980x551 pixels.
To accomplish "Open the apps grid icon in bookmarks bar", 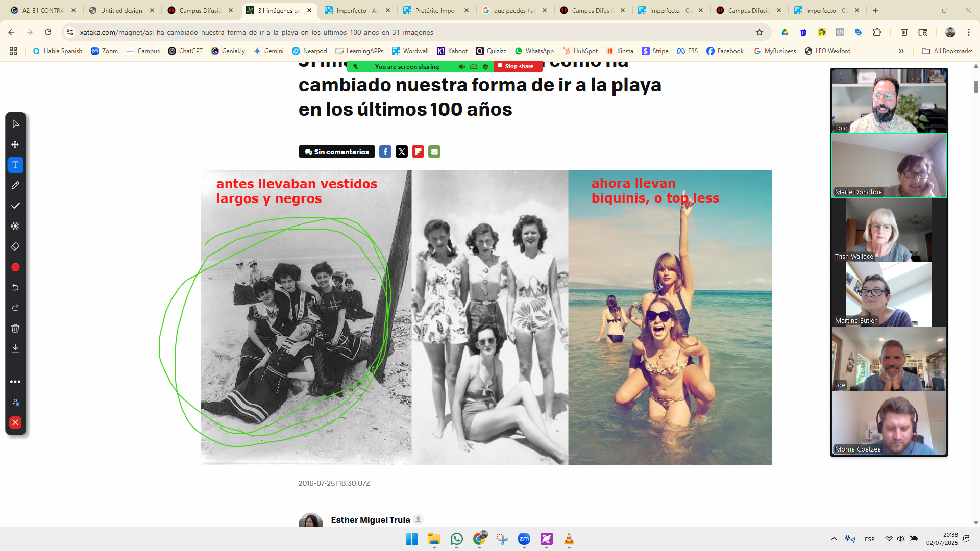I will [x=13, y=51].
